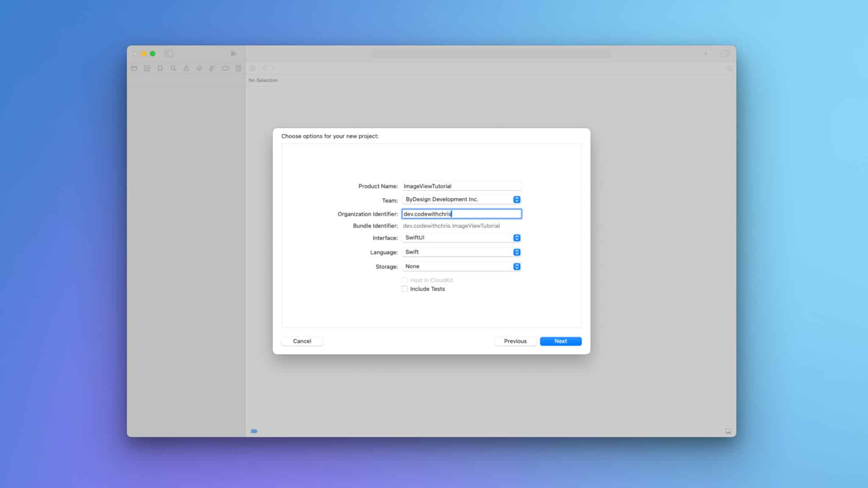Open the Library with the plus icon
Viewport: 868px width, 488px height.
pos(706,54)
